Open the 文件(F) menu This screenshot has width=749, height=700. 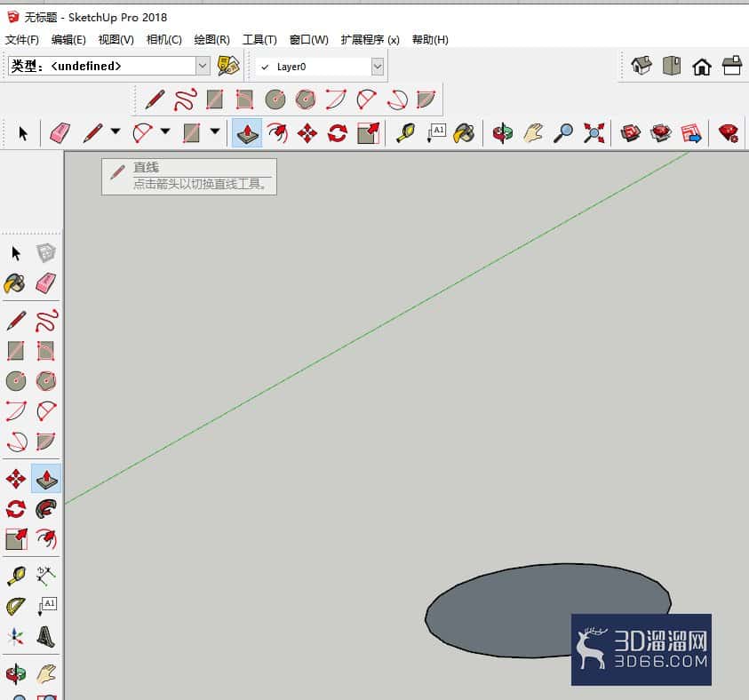tap(22, 40)
